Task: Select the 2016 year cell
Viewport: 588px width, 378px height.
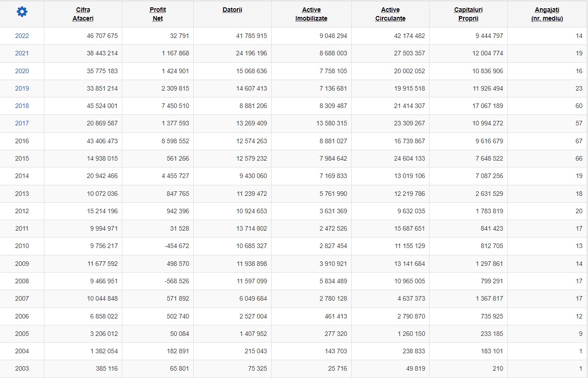Action: [22, 141]
